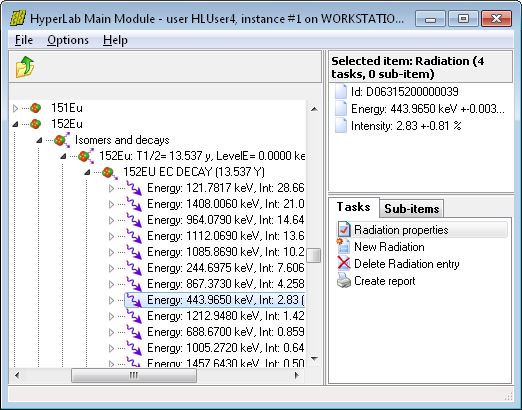Click the gamma icon of Energy 1408.0060 keV
Screen dimensions: 522x410
[134, 204]
